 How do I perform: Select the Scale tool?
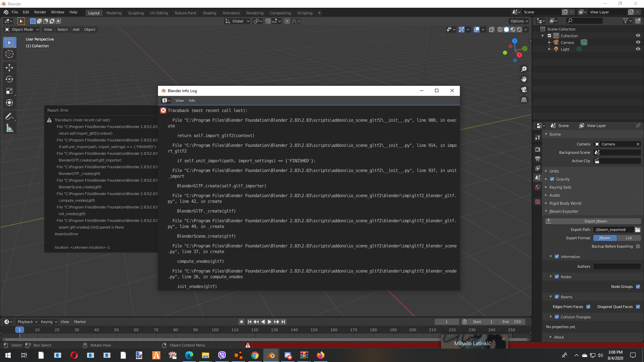pyautogui.click(x=9, y=91)
